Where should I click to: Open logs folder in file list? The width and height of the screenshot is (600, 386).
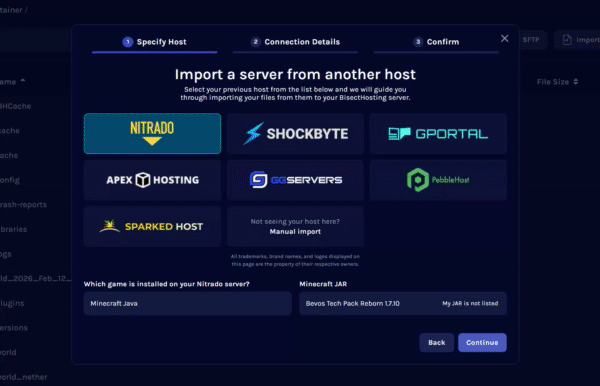point(6,254)
